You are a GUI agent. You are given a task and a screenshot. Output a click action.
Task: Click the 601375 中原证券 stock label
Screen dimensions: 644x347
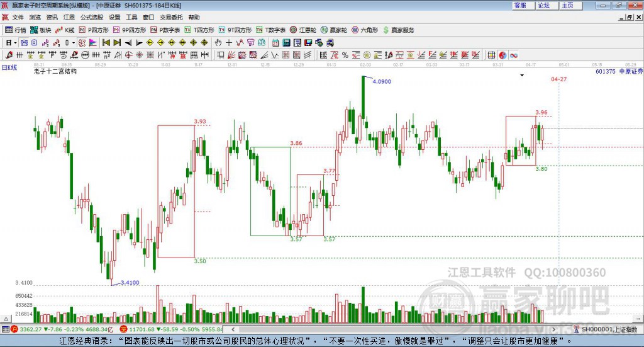point(619,72)
